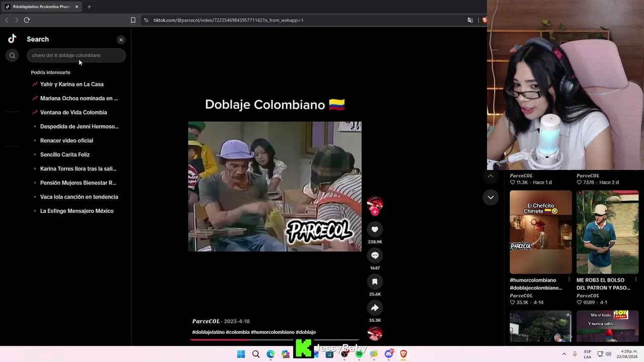Close the Search panel
The height and width of the screenshot is (362, 644).
pos(121,40)
